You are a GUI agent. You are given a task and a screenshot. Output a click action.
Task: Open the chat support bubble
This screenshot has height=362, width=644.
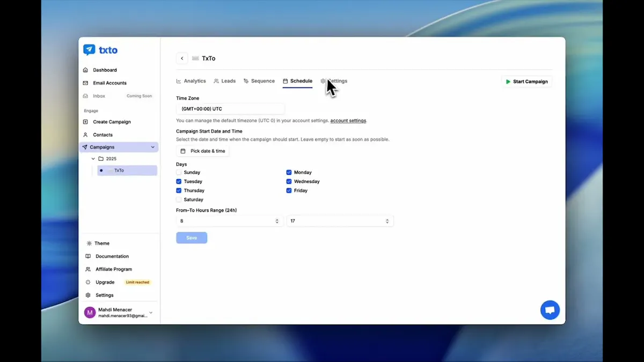550,310
